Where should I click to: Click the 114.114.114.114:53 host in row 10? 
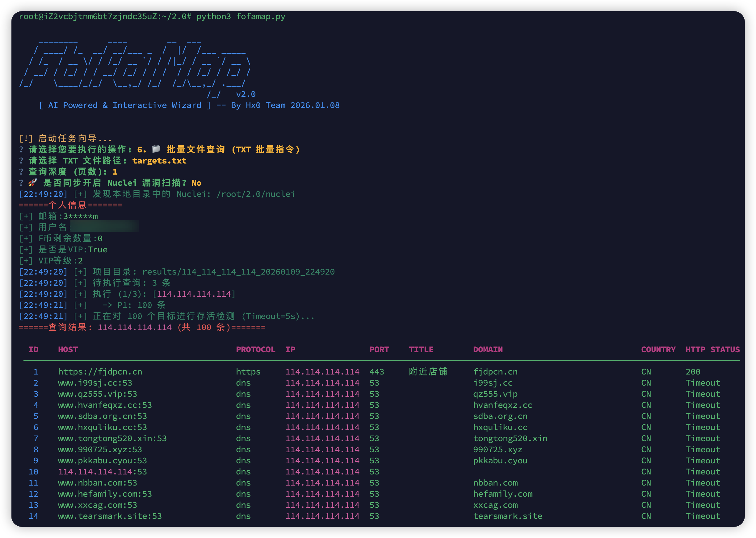[102, 472]
